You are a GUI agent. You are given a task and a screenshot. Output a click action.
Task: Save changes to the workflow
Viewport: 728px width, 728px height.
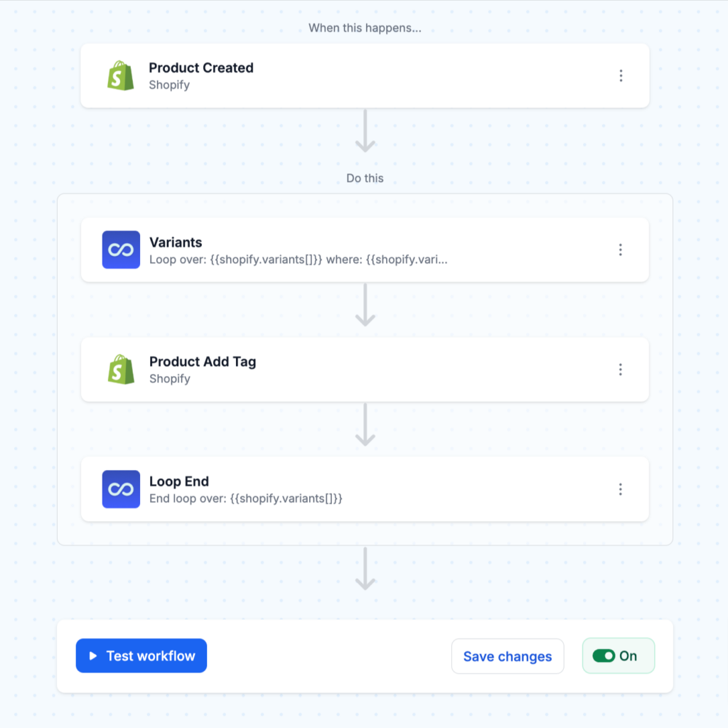pyautogui.click(x=507, y=655)
